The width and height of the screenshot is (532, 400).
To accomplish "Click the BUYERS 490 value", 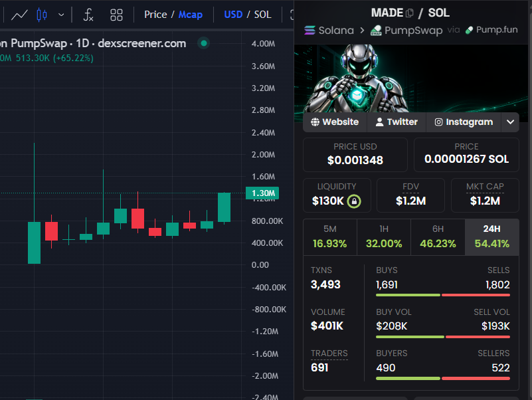I will (386, 367).
